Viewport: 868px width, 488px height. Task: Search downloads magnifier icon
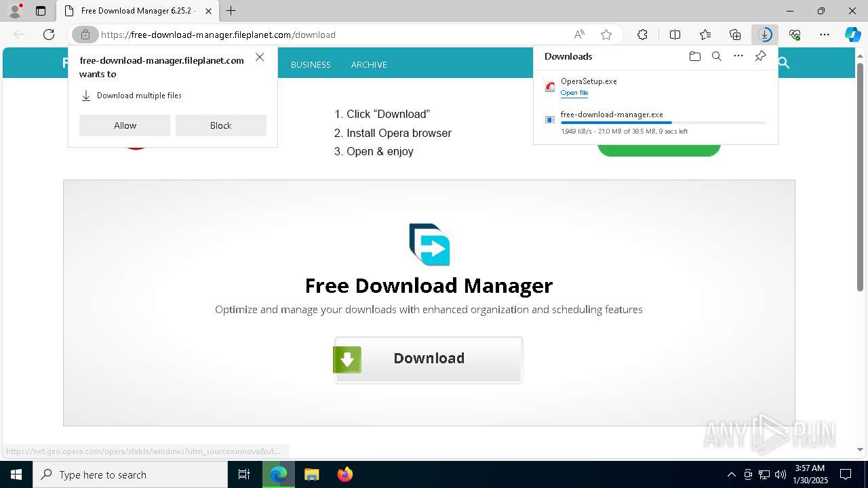716,56
